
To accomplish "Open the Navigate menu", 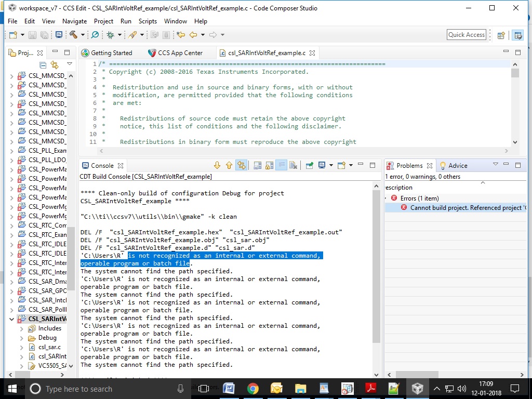I will 75,21.
